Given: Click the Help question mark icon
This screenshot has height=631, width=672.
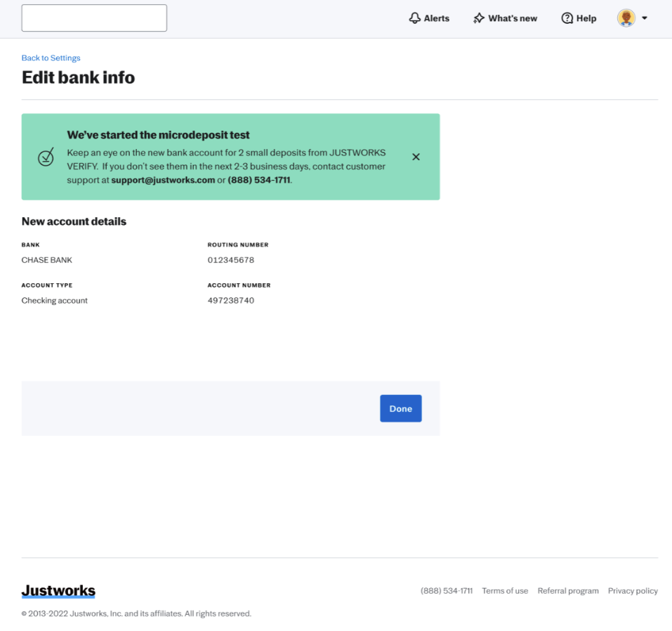Looking at the screenshot, I should (x=567, y=18).
